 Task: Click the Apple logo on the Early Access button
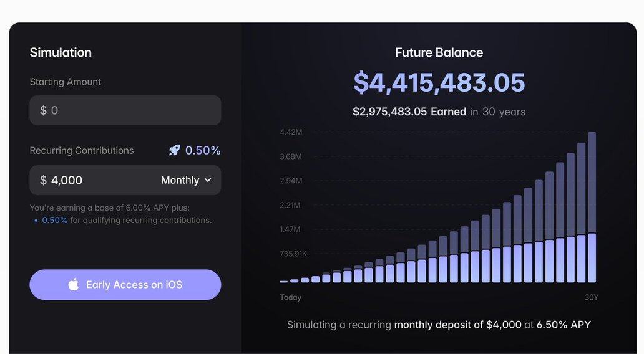[74, 285]
